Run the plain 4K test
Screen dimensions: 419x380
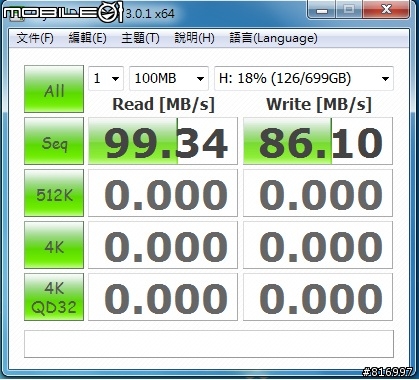(x=54, y=245)
